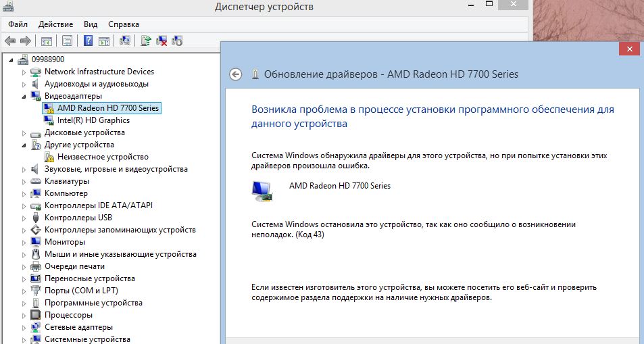Expand Дисковые устройства
This screenshot has height=344, width=644.
24,133
